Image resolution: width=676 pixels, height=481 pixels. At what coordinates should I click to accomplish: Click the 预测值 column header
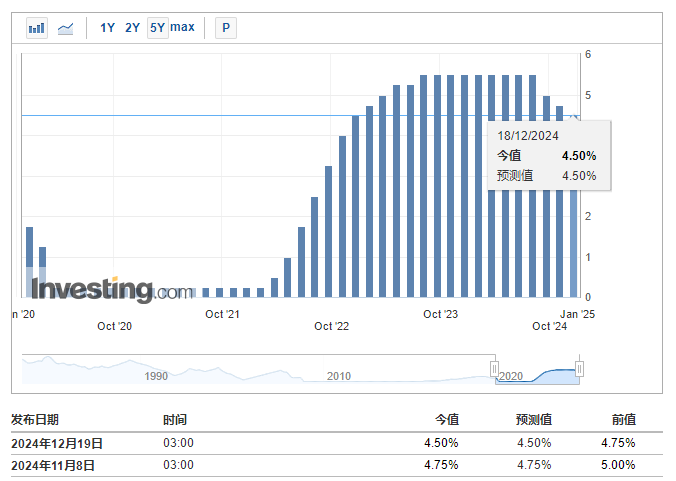click(x=533, y=420)
